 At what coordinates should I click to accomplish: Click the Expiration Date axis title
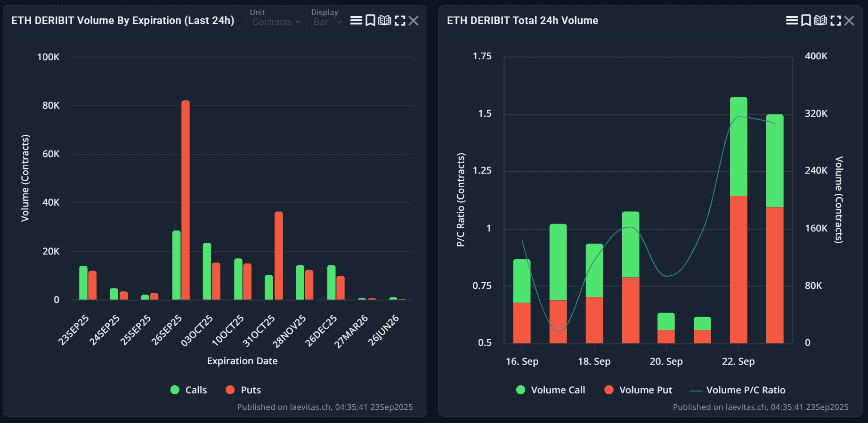(242, 361)
